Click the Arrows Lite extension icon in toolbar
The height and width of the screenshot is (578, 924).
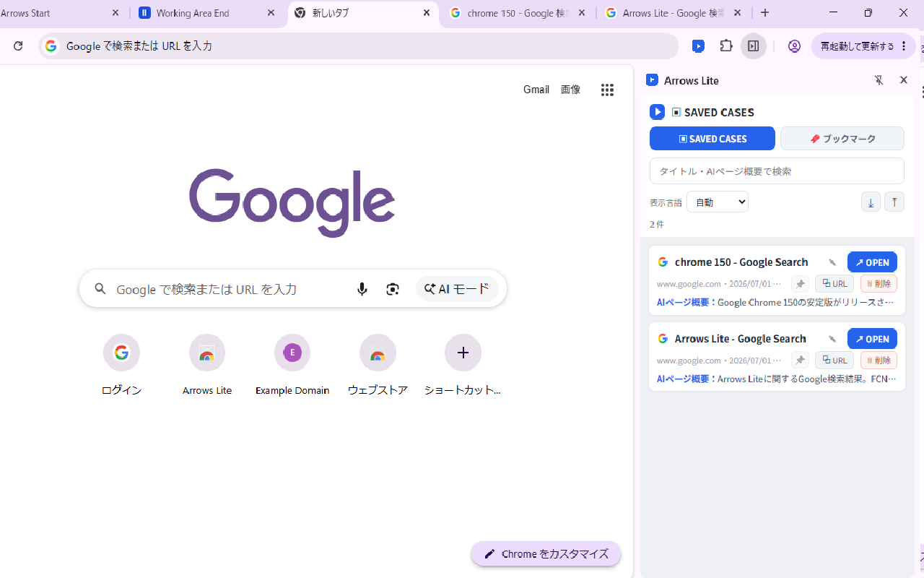[698, 46]
